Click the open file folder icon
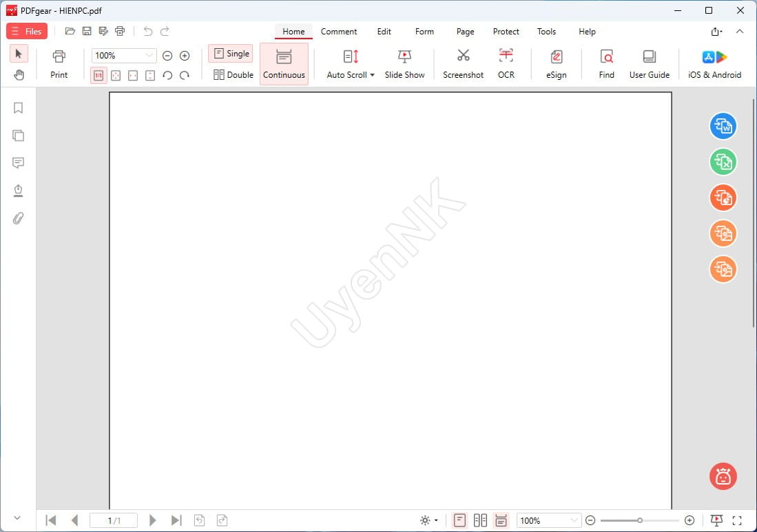This screenshot has height=532, width=757. pyautogui.click(x=70, y=32)
